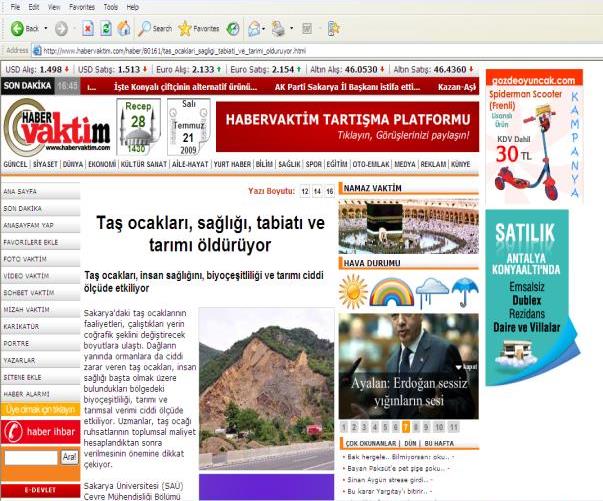The height and width of the screenshot is (501, 603).
Task: Go to the SPOR section
Action: point(313,164)
